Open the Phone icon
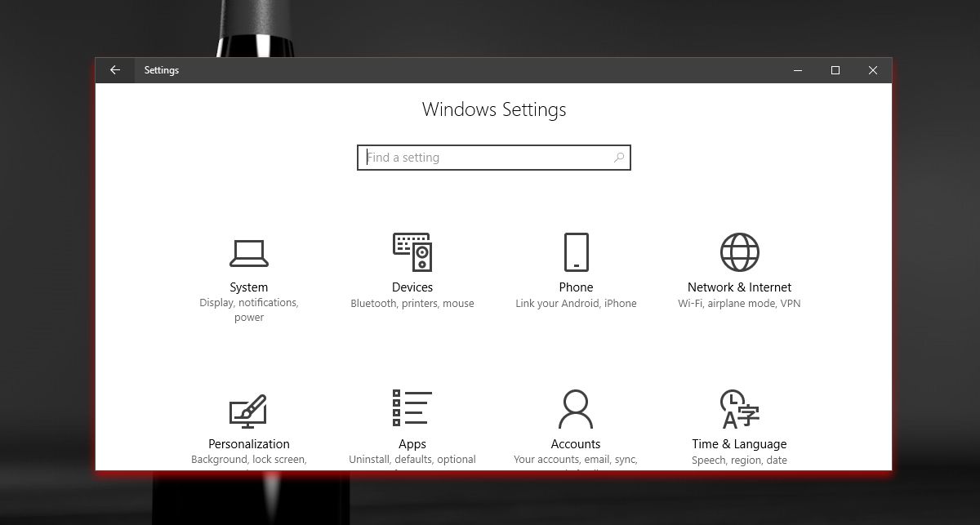This screenshot has height=525, width=980. [x=576, y=251]
